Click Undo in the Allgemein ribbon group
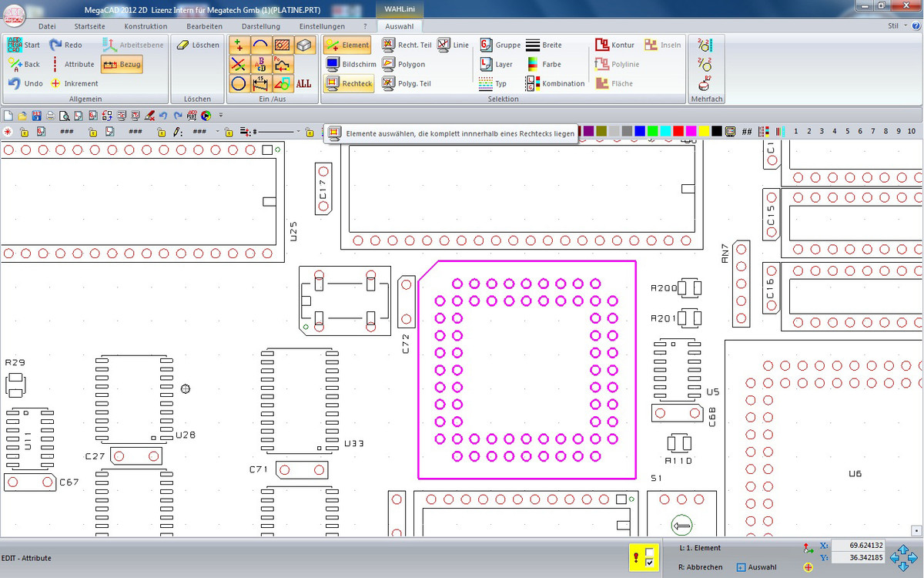Image resolution: width=924 pixels, height=578 pixels. coord(25,83)
